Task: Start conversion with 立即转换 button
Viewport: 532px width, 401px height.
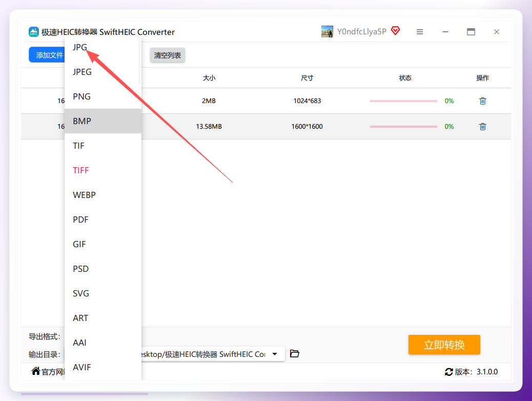Action: tap(444, 345)
